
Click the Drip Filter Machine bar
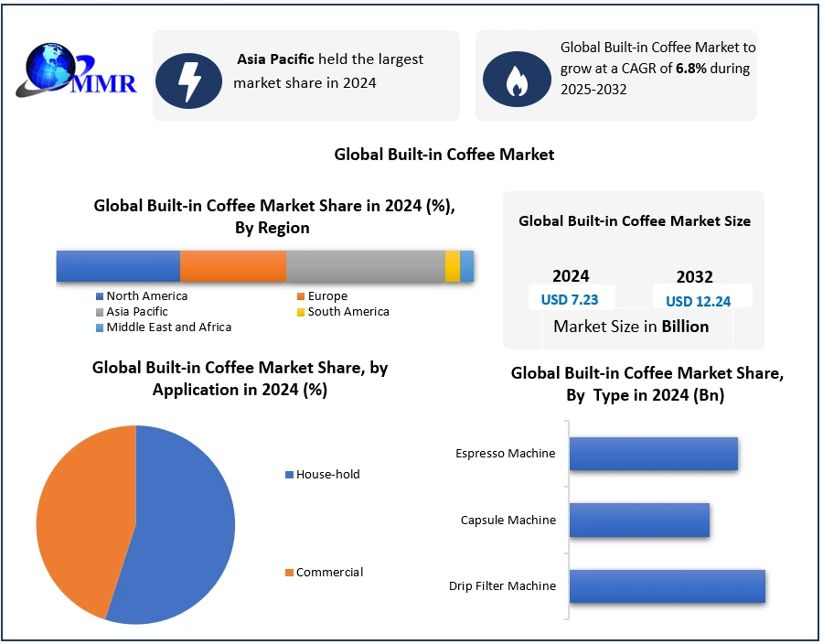(x=667, y=585)
